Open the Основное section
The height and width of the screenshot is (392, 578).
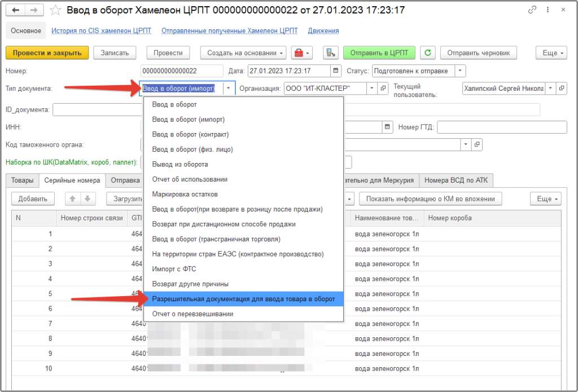[26, 30]
